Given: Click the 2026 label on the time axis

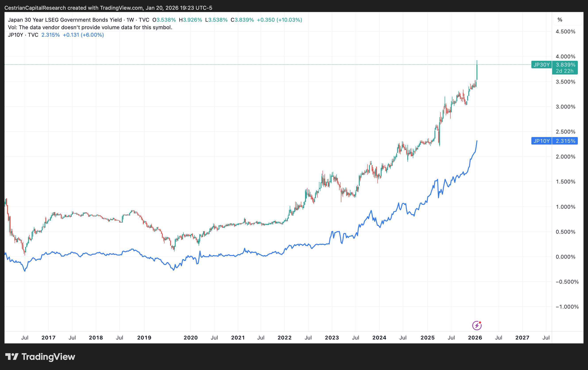Looking at the screenshot, I should (x=475, y=338).
